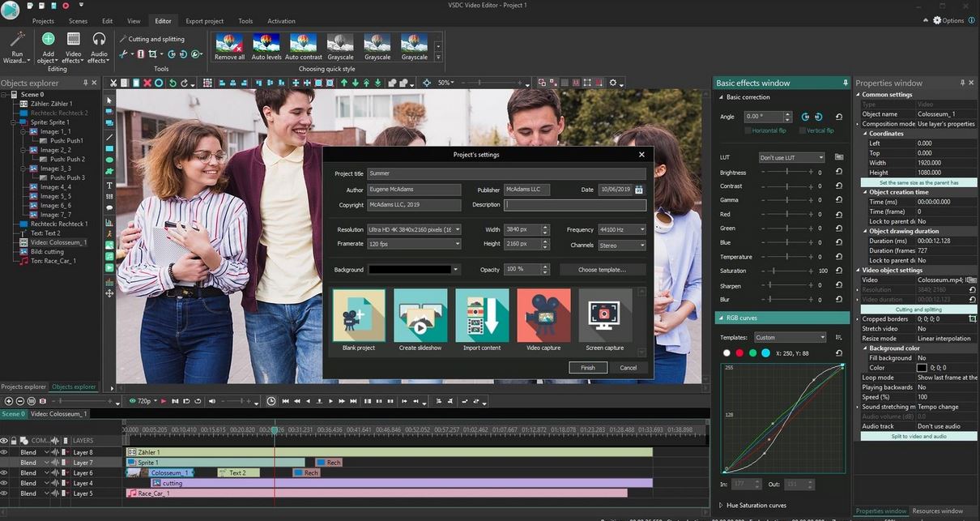Select the crop tool in Tools group
Image resolution: width=980 pixels, height=521 pixels.
[x=151, y=54]
